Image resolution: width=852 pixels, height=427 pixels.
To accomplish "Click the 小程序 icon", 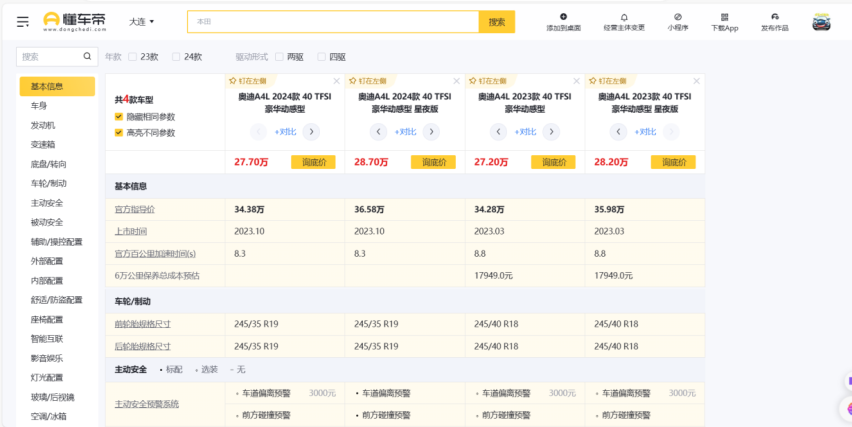I will [677, 17].
